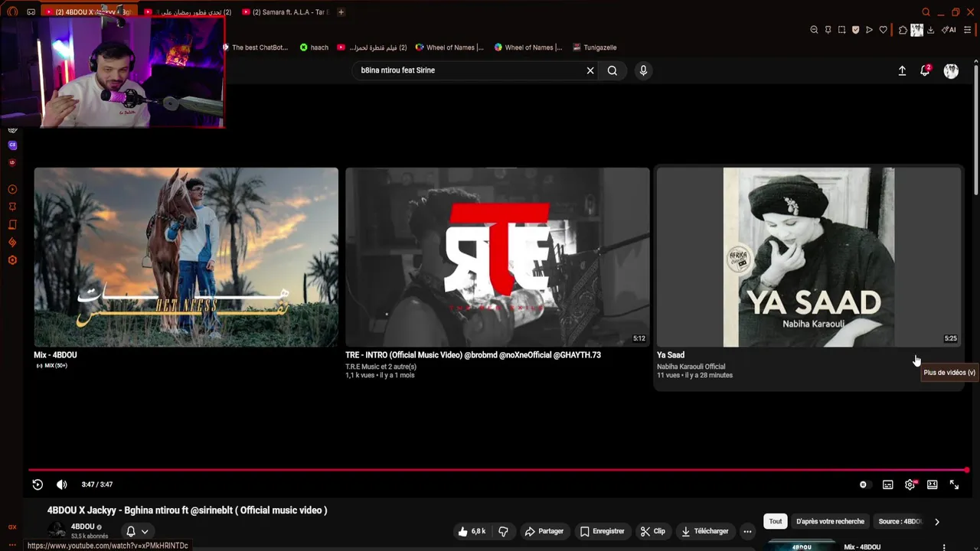Screen dimensions: 980x551
Task: Create a Clip from the video
Action: click(653, 531)
